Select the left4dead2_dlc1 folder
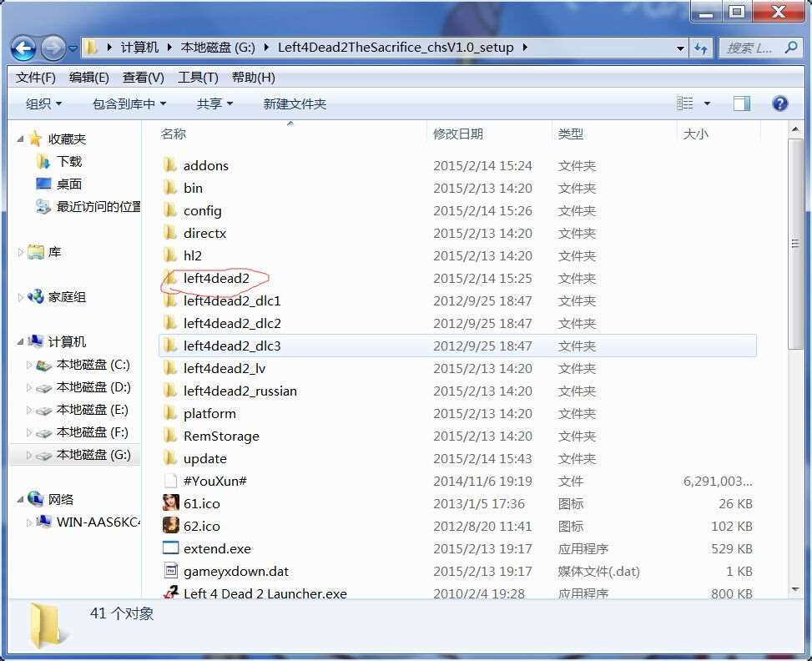This screenshot has width=812, height=661. pos(232,301)
